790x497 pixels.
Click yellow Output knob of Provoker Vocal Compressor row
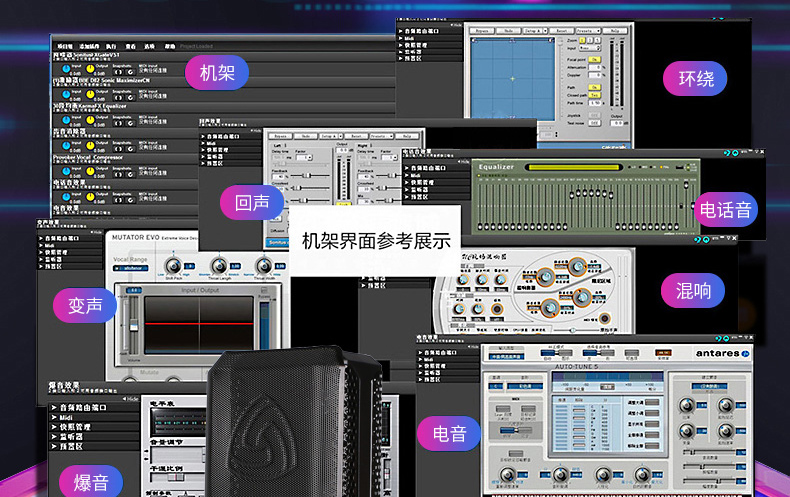90,171
